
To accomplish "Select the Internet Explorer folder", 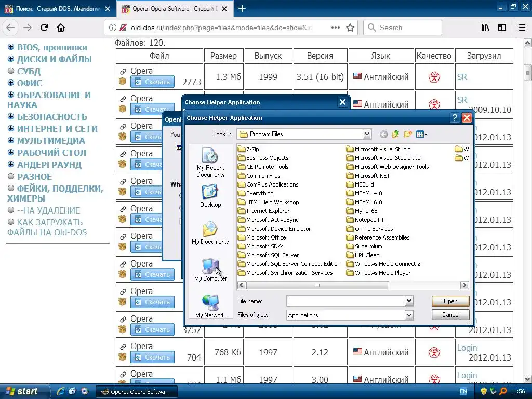I will [x=263, y=211].
